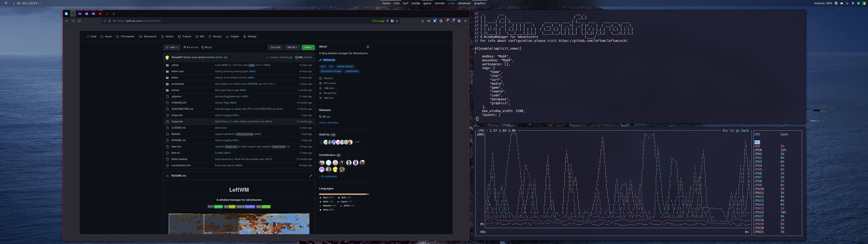Image resolution: width=868 pixels, height=244 pixels.
Task: Switch to the GitHub browser tab
Action: click(x=73, y=14)
